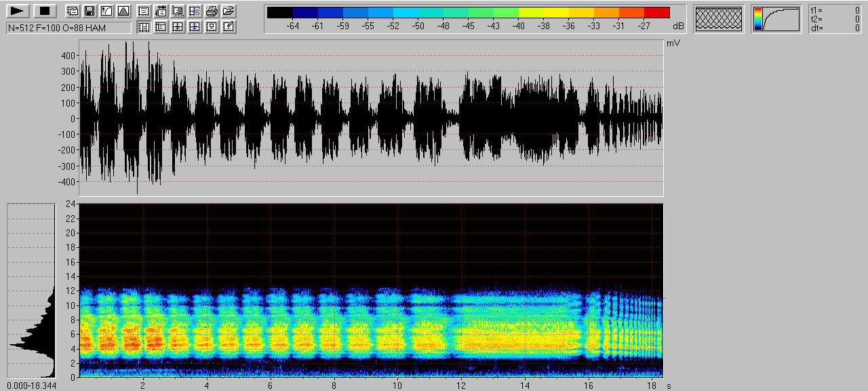Click the bell-curve window function icon
The height and width of the screenshot is (391, 868).
(x=123, y=11)
